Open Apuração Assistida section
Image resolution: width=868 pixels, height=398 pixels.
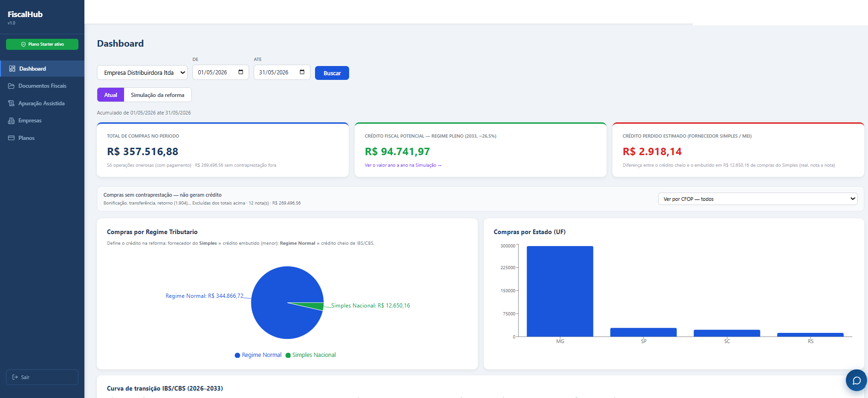pos(42,103)
